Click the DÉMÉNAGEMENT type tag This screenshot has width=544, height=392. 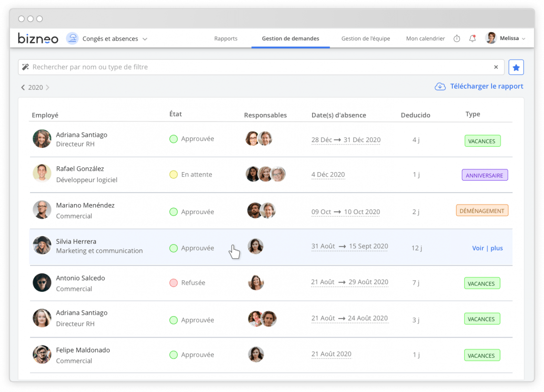click(x=482, y=211)
